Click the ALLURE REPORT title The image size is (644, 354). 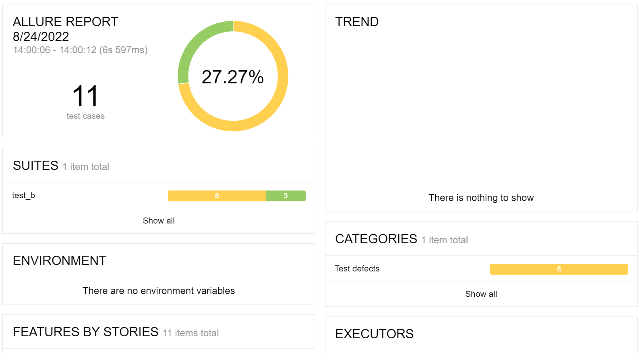coord(66,22)
